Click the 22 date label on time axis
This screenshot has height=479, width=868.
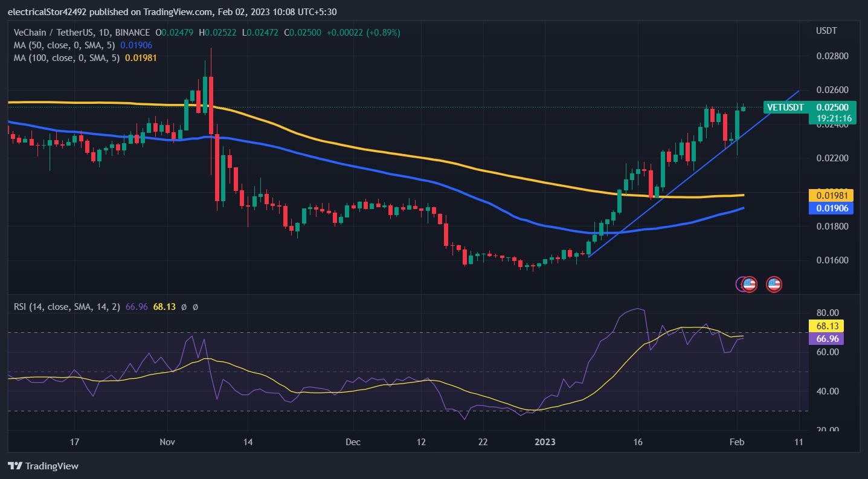coord(482,442)
